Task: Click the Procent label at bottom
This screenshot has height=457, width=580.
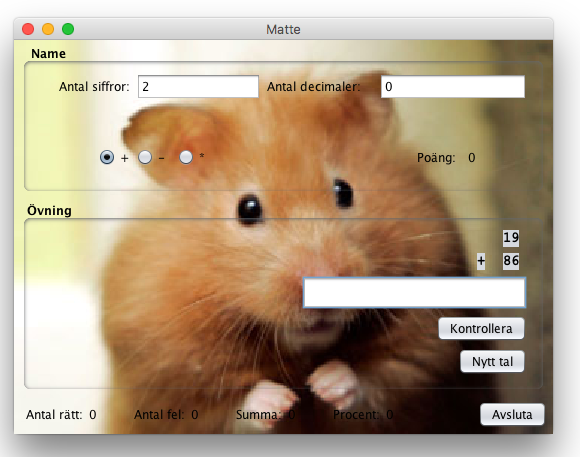Action: point(363,415)
